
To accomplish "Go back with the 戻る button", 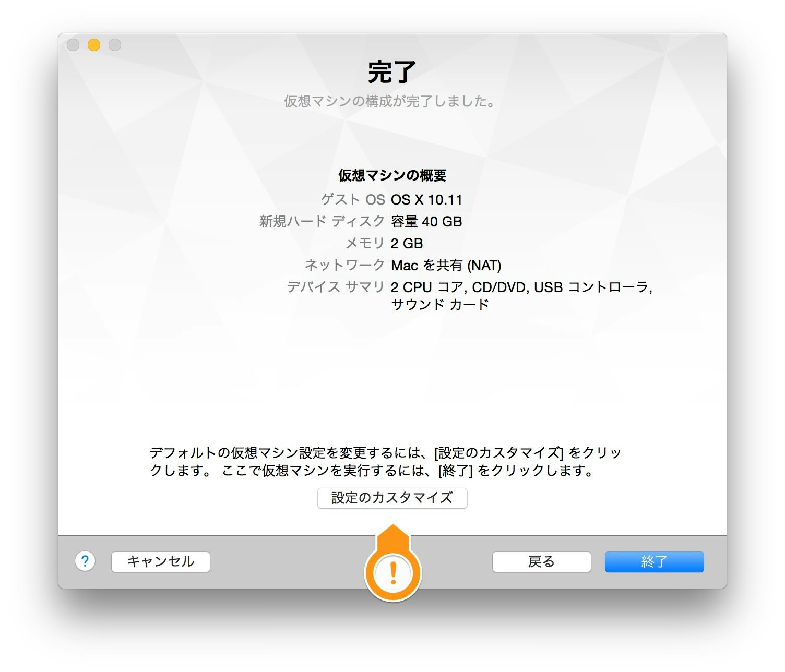I will pyautogui.click(x=541, y=562).
